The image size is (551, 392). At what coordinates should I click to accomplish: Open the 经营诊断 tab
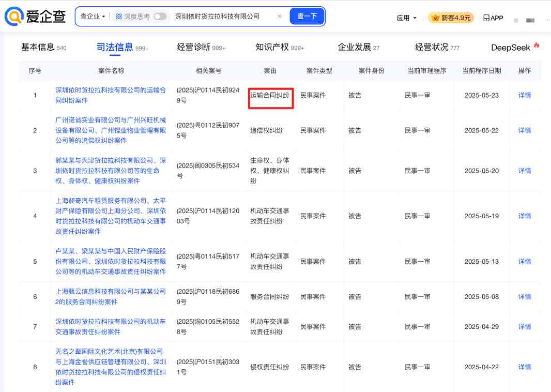pos(201,47)
